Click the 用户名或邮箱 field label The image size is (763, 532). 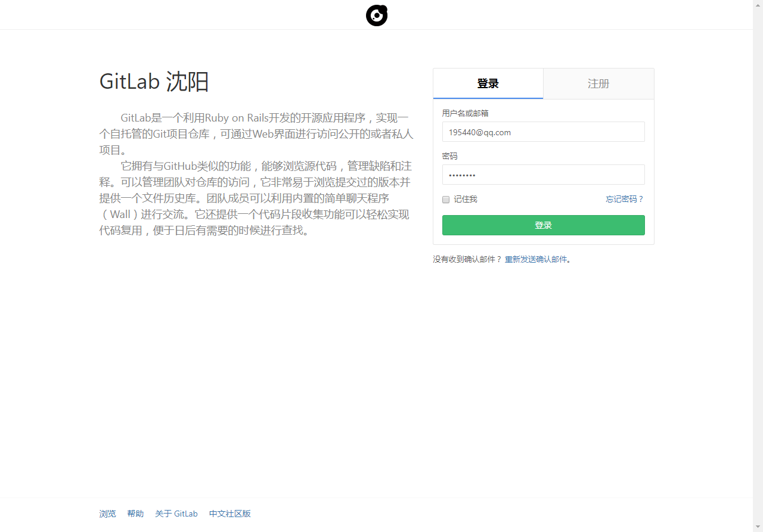[x=466, y=113]
